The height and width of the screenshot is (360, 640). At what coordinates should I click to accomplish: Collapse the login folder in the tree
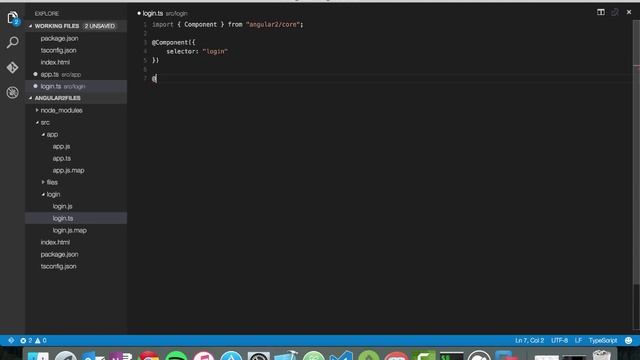point(43,194)
